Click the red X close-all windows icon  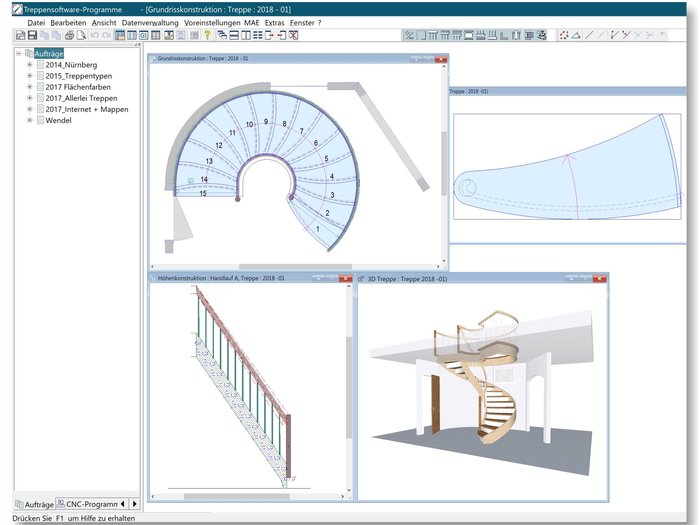[x=293, y=35]
